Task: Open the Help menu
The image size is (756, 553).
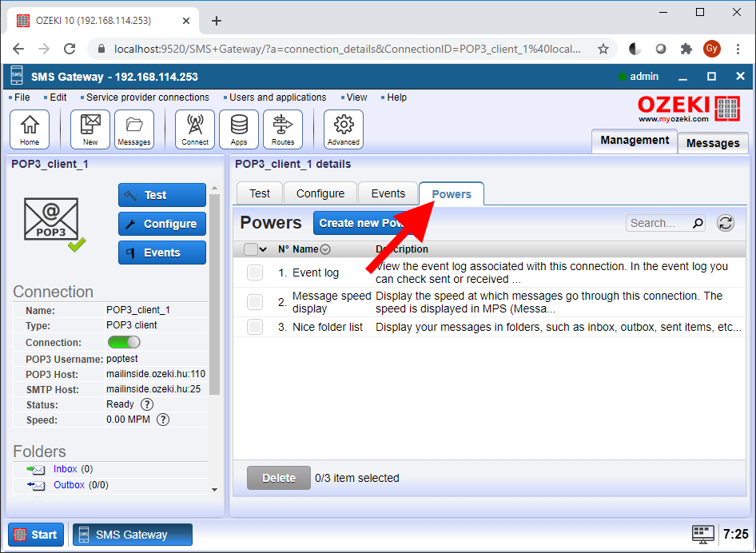Action: coord(397,97)
